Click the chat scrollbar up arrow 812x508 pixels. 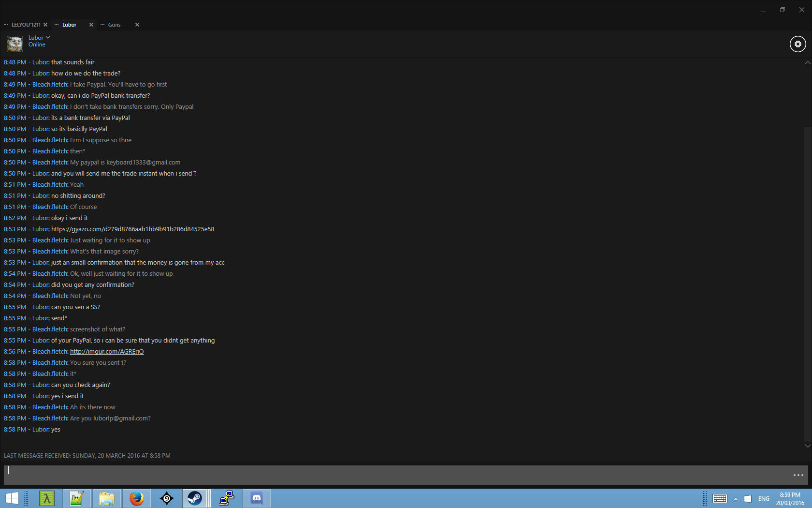(808, 63)
